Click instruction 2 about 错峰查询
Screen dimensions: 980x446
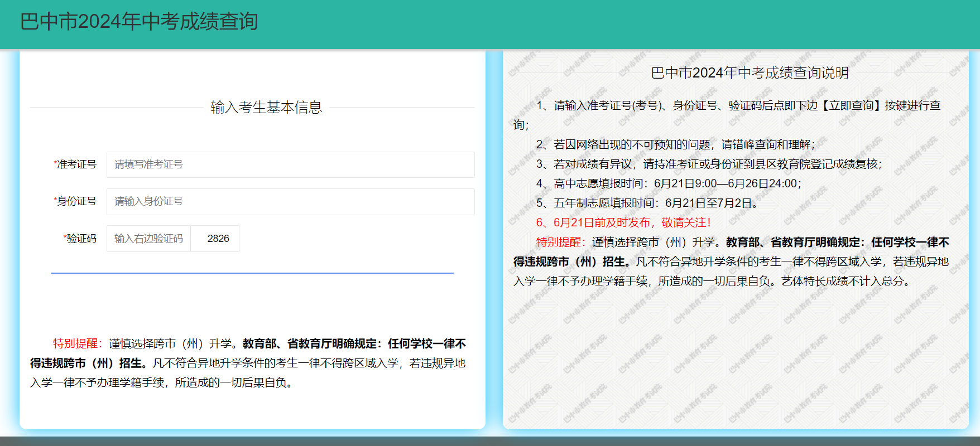[675, 144]
